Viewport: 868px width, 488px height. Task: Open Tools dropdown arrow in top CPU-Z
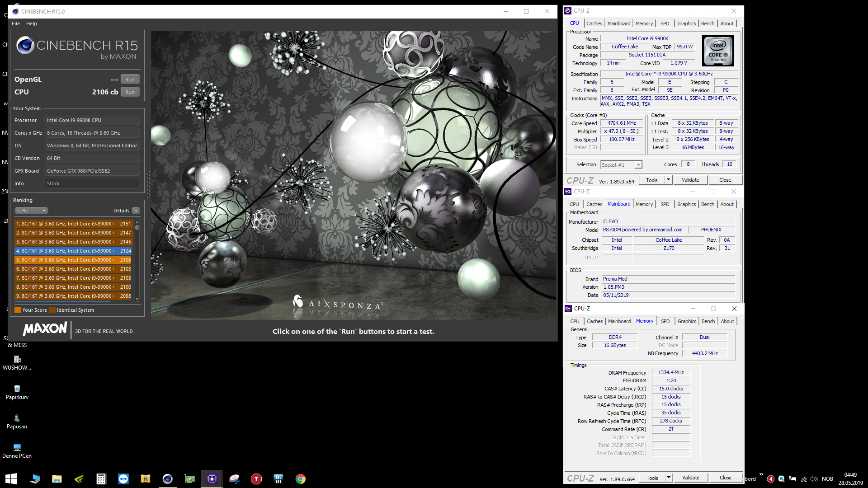coord(668,180)
